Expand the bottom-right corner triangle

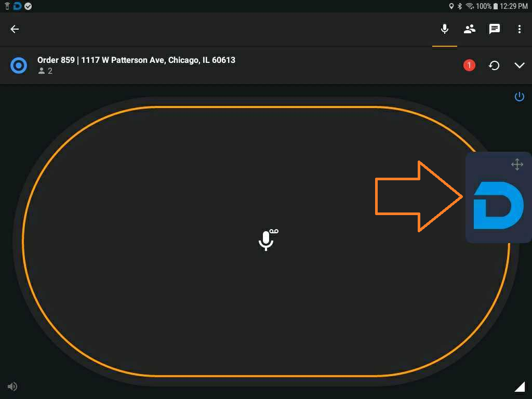pyautogui.click(x=520, y=387)
